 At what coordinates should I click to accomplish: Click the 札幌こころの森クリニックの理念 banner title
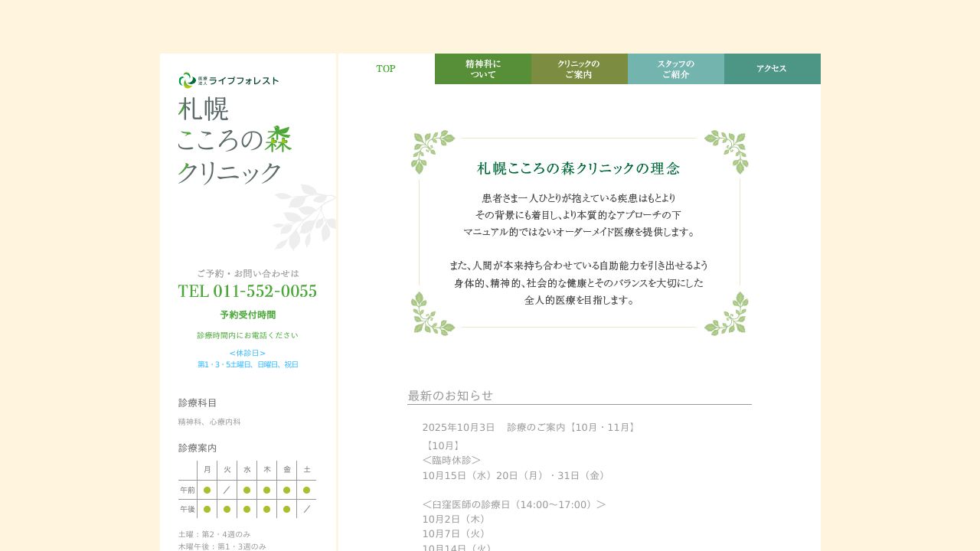tap(579, 168)
